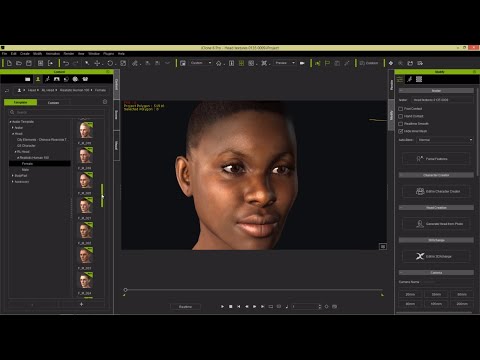Open the Edit menu
This screenshot has height=360, width=480.
(14, 54)
